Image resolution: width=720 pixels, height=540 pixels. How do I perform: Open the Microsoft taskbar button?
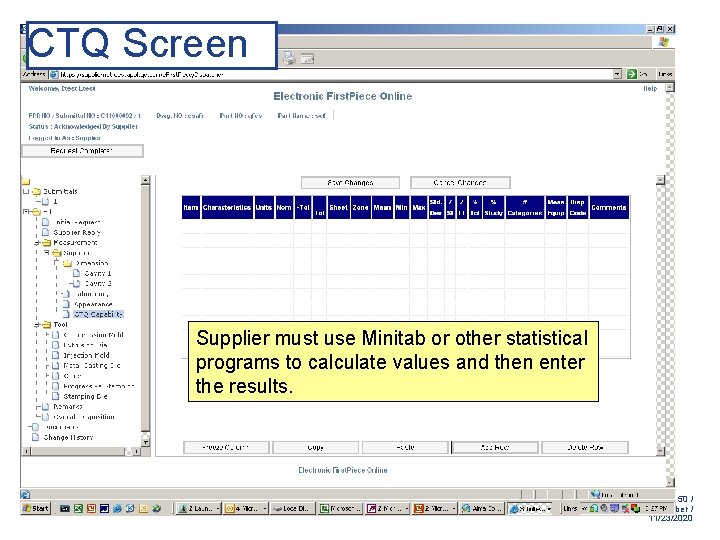click(341, 508)
